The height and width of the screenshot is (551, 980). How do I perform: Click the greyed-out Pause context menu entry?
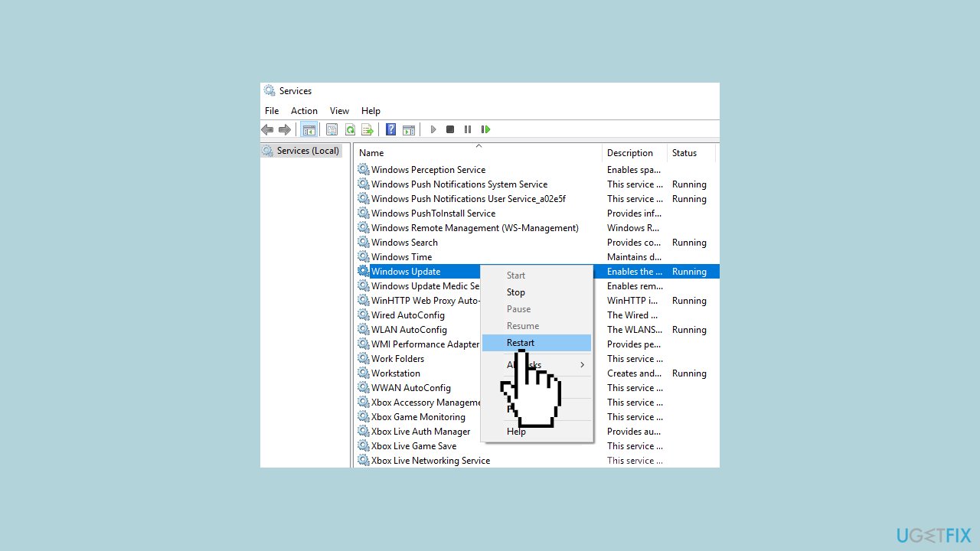(537, 309)
